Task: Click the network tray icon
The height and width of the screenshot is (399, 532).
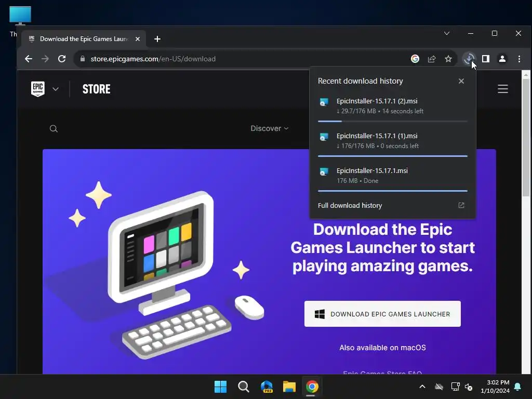Action: [455, 387]
